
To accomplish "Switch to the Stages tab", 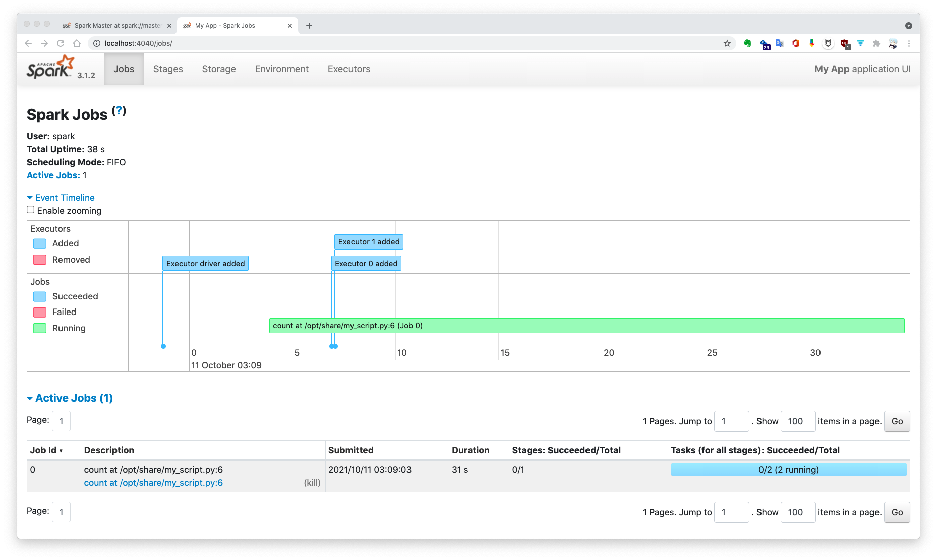I will coord(168,69).
